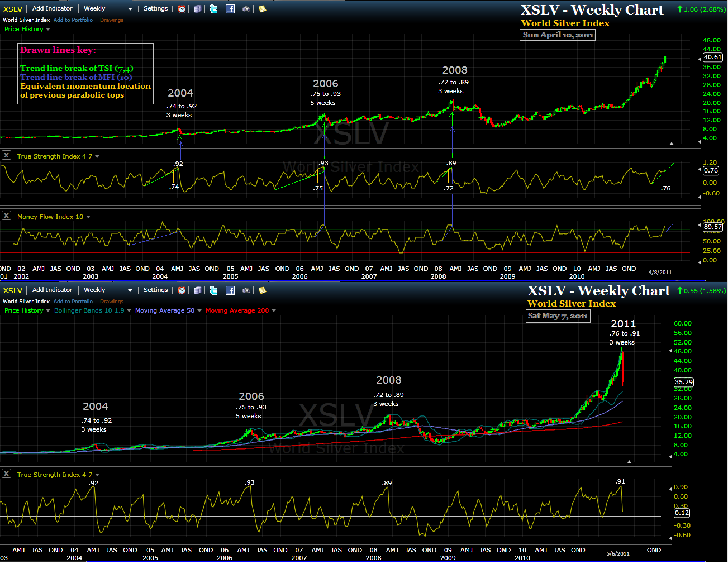Open Settings in bottom chart toolbar
The height and width of the screenshot is (564, 728).
pyautogui.click(x=155, y=290)
